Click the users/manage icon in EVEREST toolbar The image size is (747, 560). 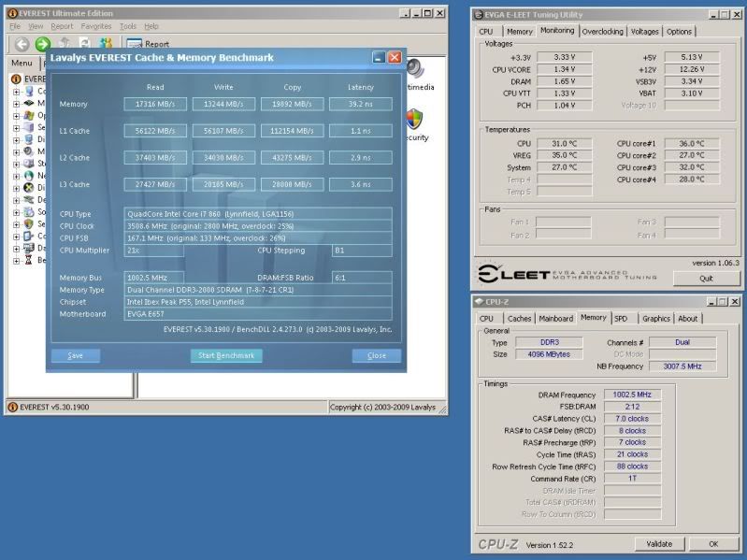point(106,43)
